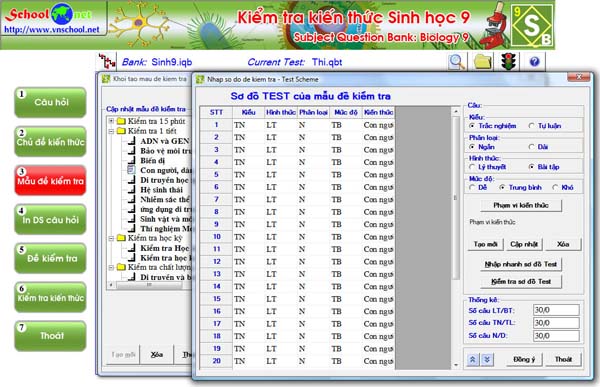Click scrollbar up arrow of table

[x=455, y=111]
